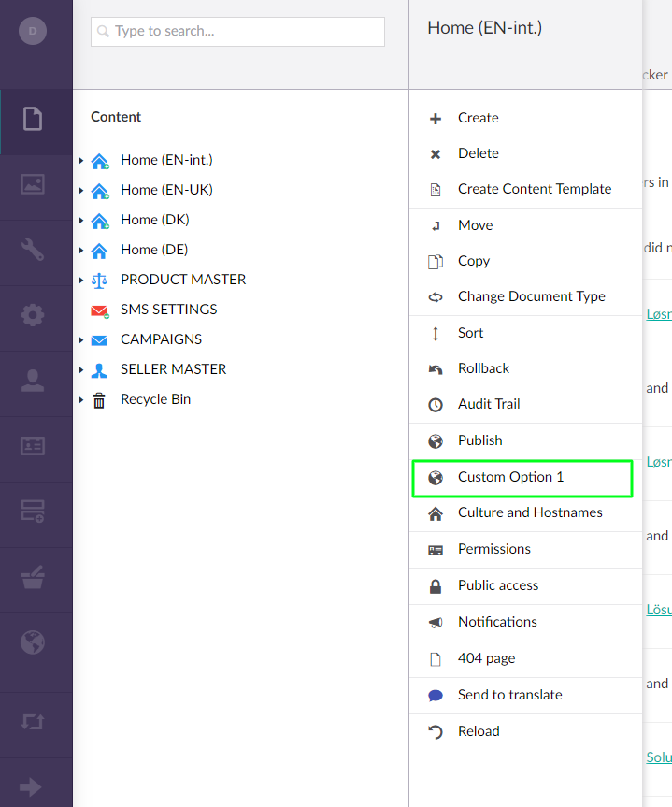Select Custom Option 1 from the menu
The width and height of the screenshot is (672, 807).
(x=509, y=477)
